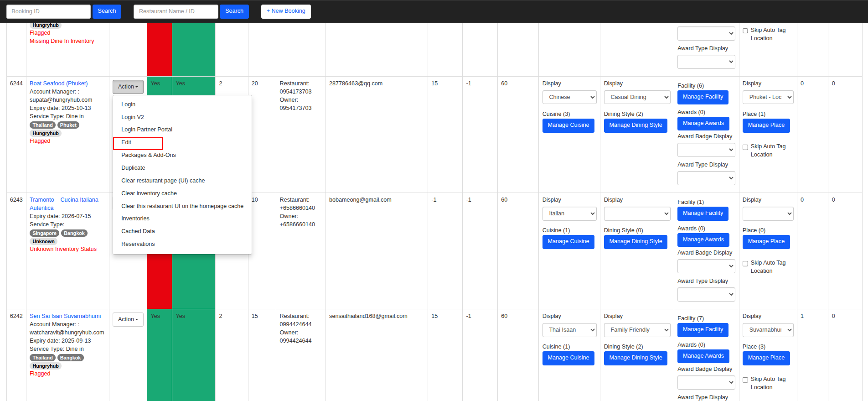Open the Thai Isaan cuisine dropdown

[x=569, y=330]
